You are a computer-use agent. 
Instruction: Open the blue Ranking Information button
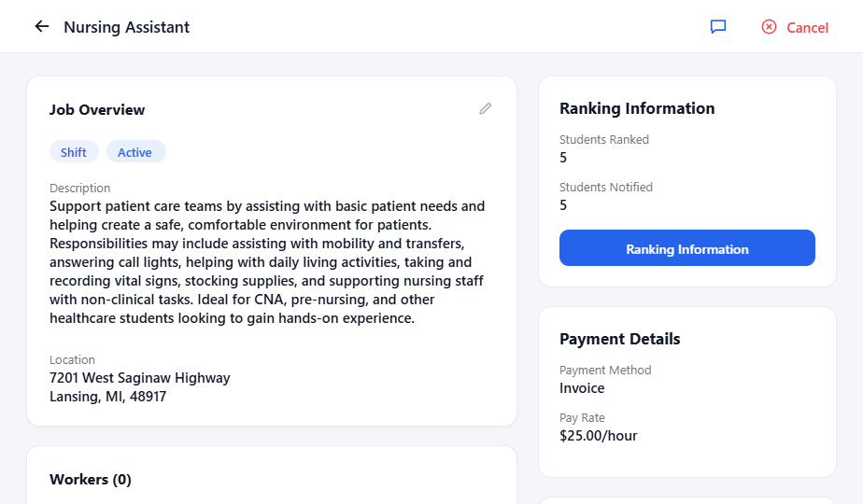tap(686, 247)
